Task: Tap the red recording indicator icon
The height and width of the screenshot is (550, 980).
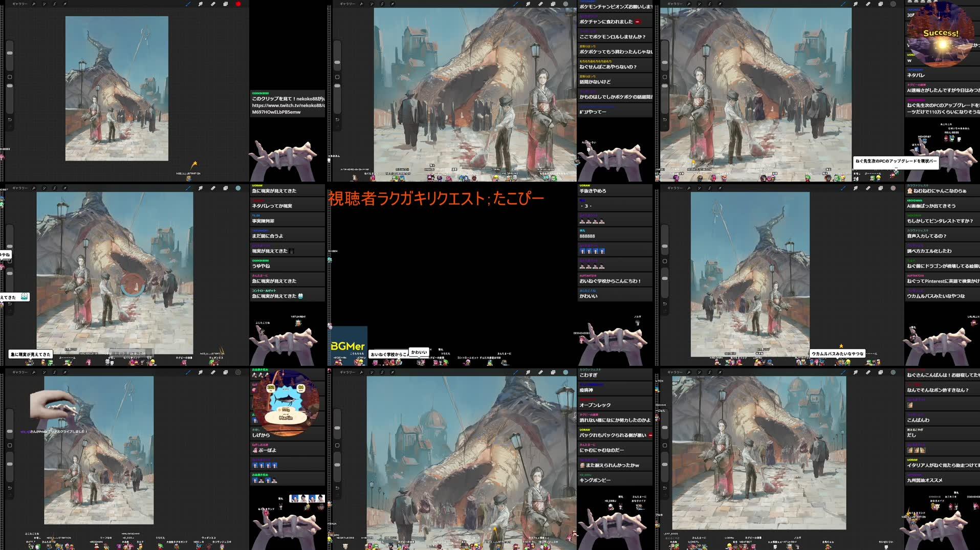Action: point(237,4)
